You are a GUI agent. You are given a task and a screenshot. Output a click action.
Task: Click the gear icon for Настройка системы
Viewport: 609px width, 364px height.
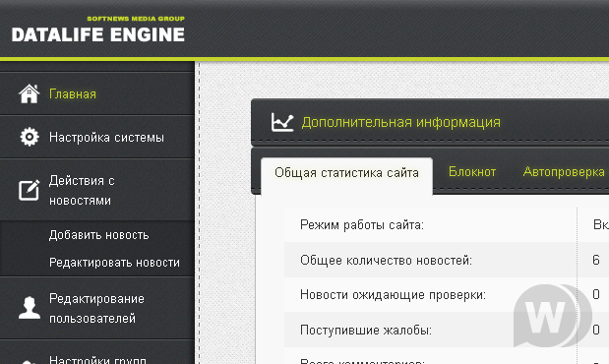pyautogui.click(x=30, y=137)
